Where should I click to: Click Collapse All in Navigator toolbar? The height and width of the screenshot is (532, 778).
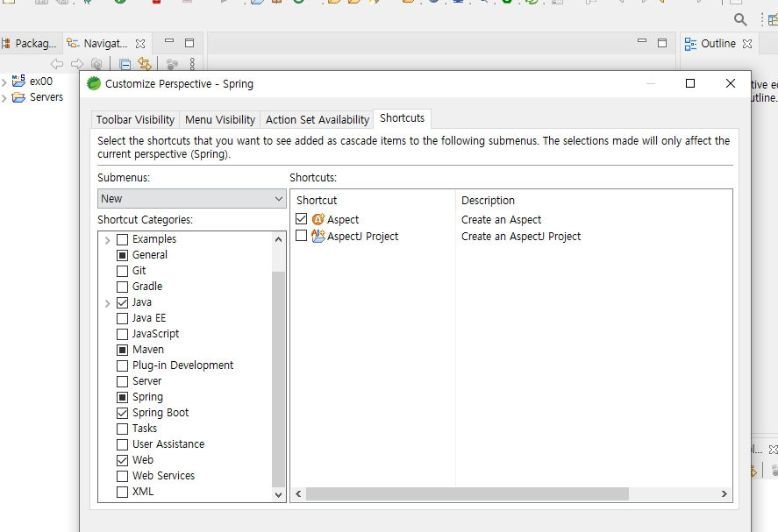[x=125, y=64]
